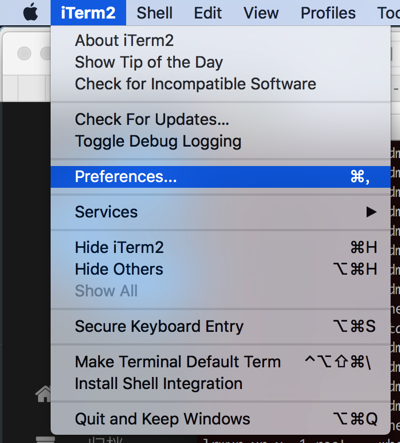
Task: Choose Install Shell Integration
Action: 220,384
